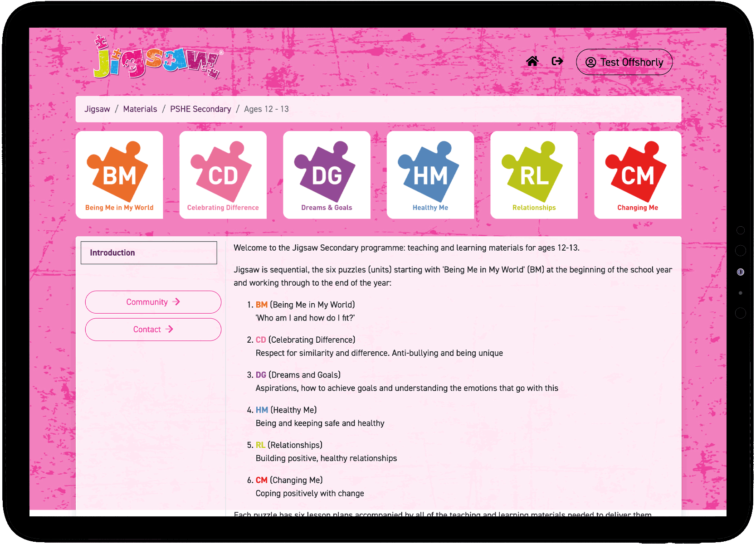
Task: Click 'Respect for similarity and difference' line
Action: (x=379, y=353)
